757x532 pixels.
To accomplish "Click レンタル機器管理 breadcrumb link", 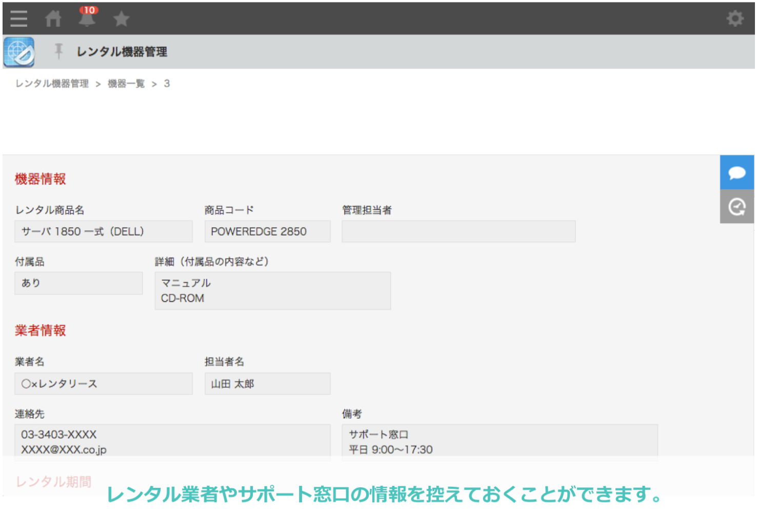I will (x=52, y=84).
